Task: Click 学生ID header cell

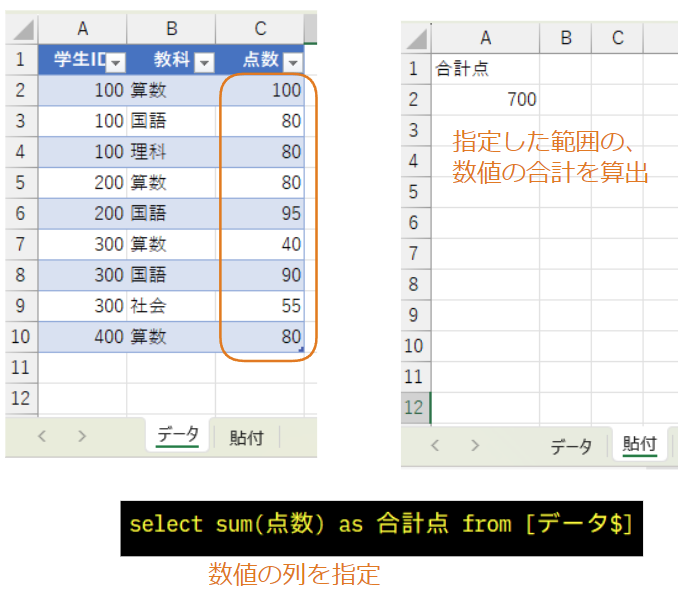Action: (83, 60)
